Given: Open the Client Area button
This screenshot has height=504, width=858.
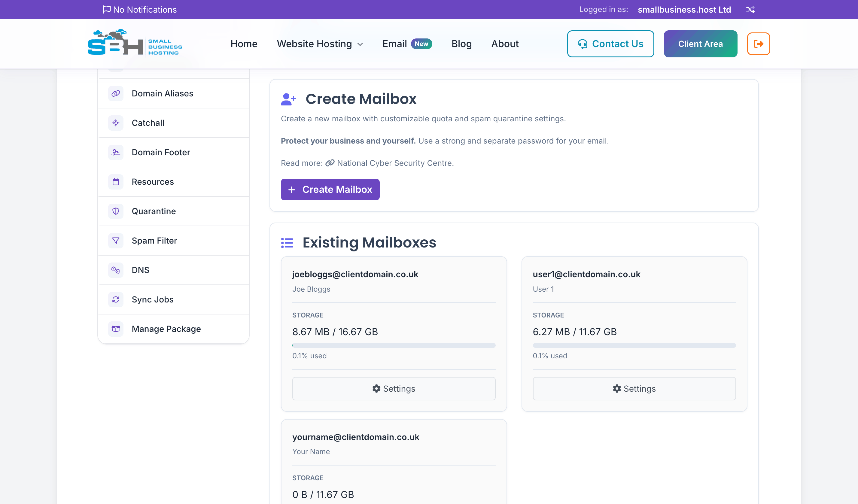Looking at the screenshot, I should tap(700, 44).
